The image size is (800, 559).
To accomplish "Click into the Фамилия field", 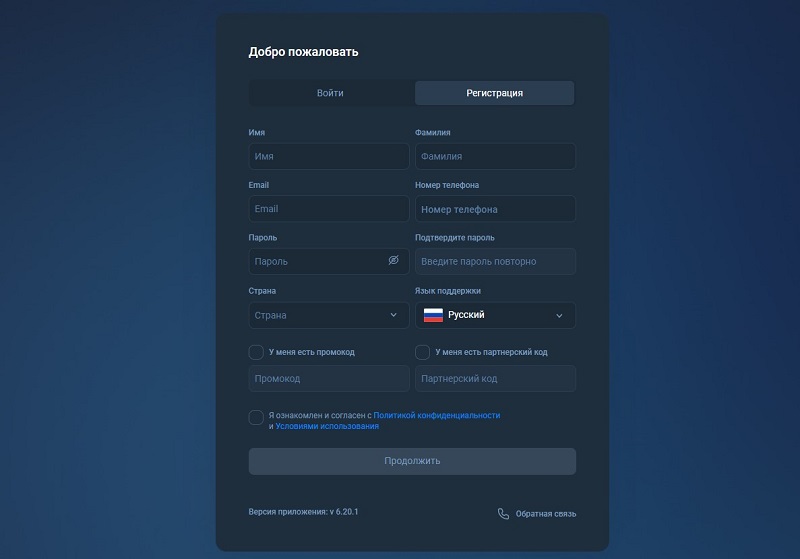I will (495, 157).
